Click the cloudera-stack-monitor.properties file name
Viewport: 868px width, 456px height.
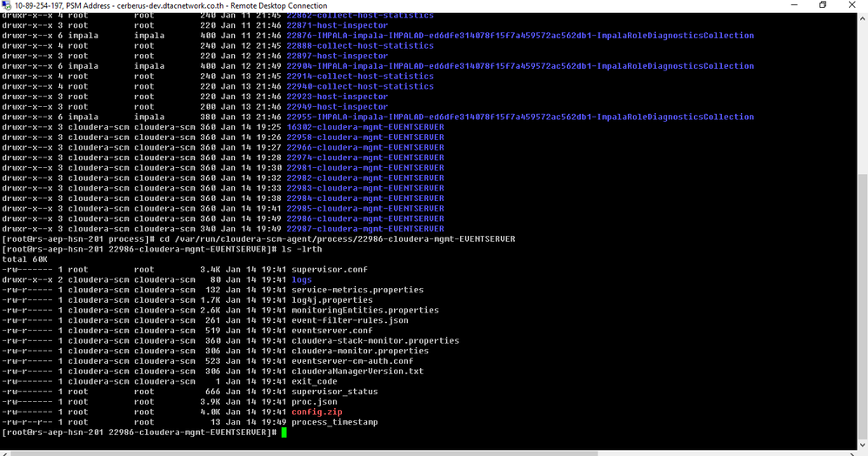(376, 341)
